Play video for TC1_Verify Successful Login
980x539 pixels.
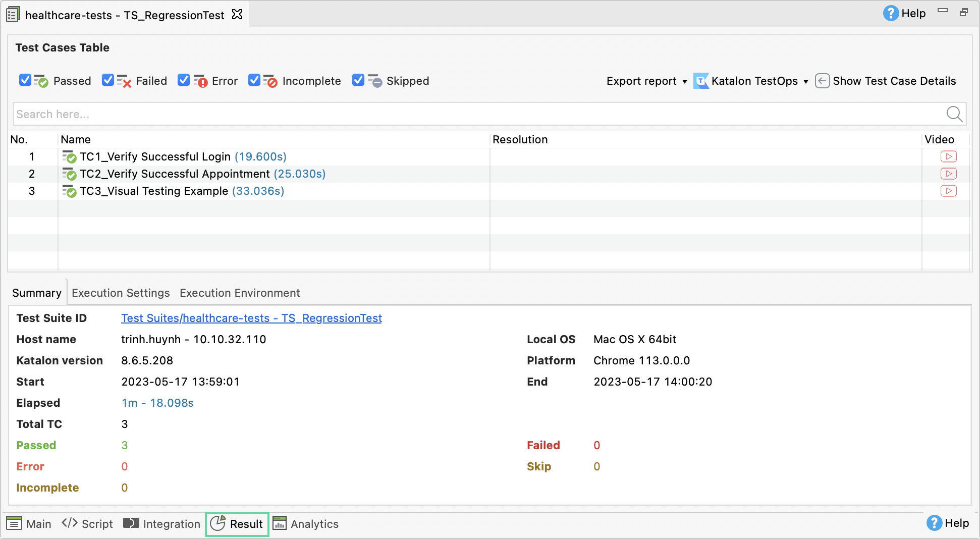(x=948, y=156)
